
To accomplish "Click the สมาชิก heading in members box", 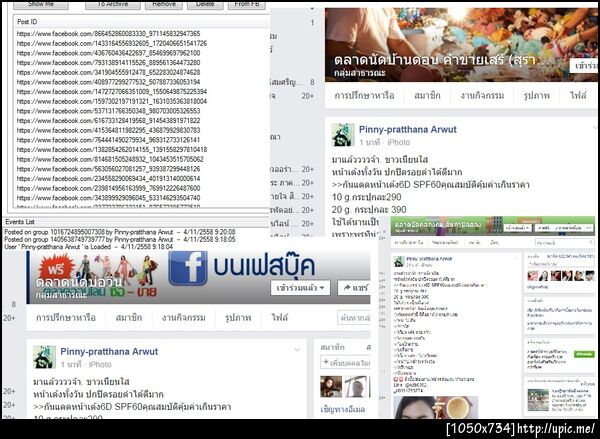I will [333, 347].
